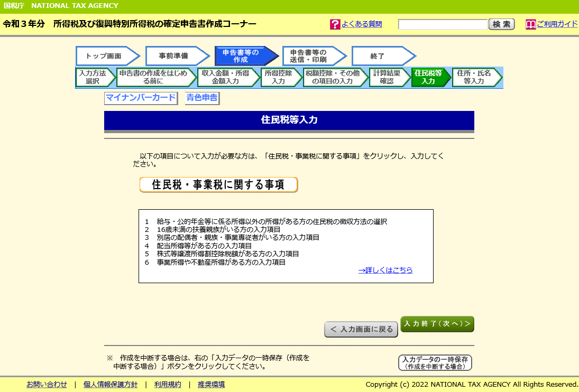Viewport: 579px width, 392px height.
Task: Open 住民税・事業税に関する事項 entry button
Action: (x=218, y=185)
